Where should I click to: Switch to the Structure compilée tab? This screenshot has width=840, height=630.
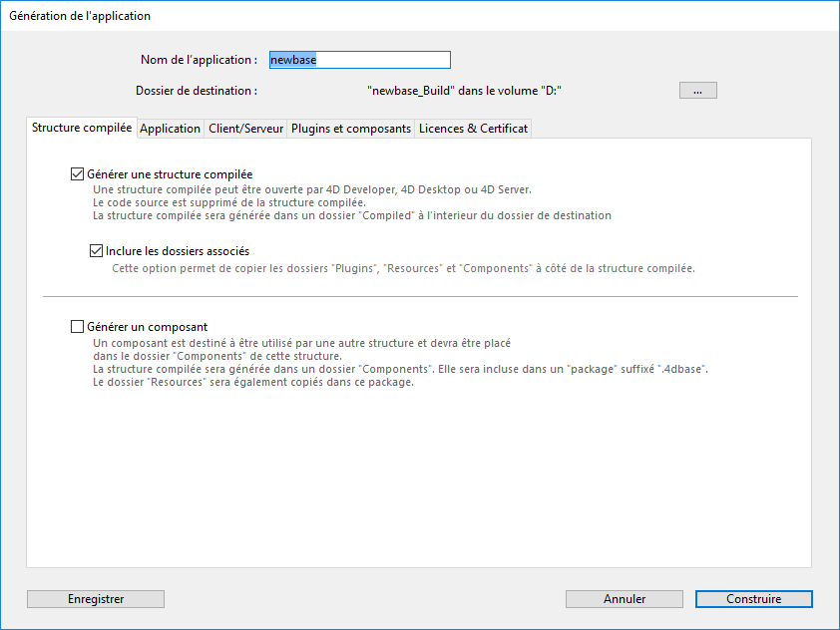81,129
